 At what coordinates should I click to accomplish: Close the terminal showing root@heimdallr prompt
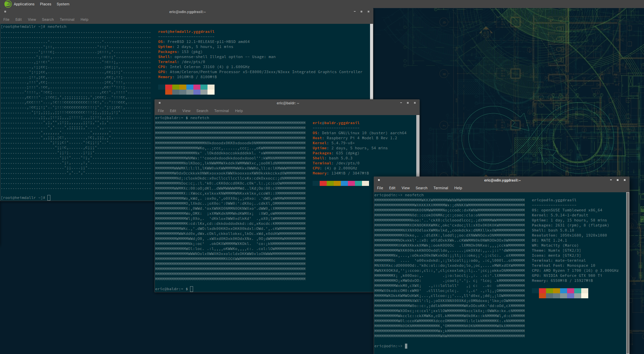click(368, 12)
